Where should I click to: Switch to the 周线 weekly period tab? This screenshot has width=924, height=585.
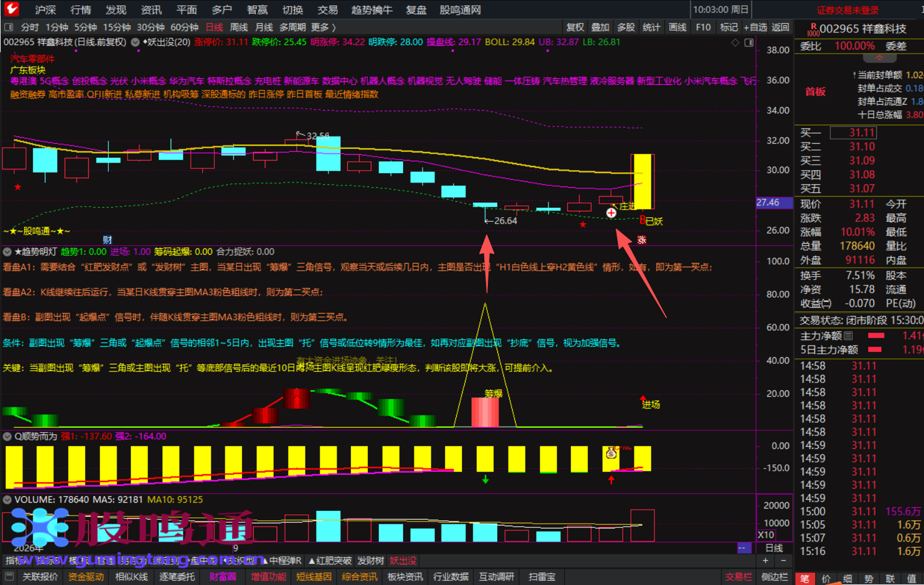239,27
